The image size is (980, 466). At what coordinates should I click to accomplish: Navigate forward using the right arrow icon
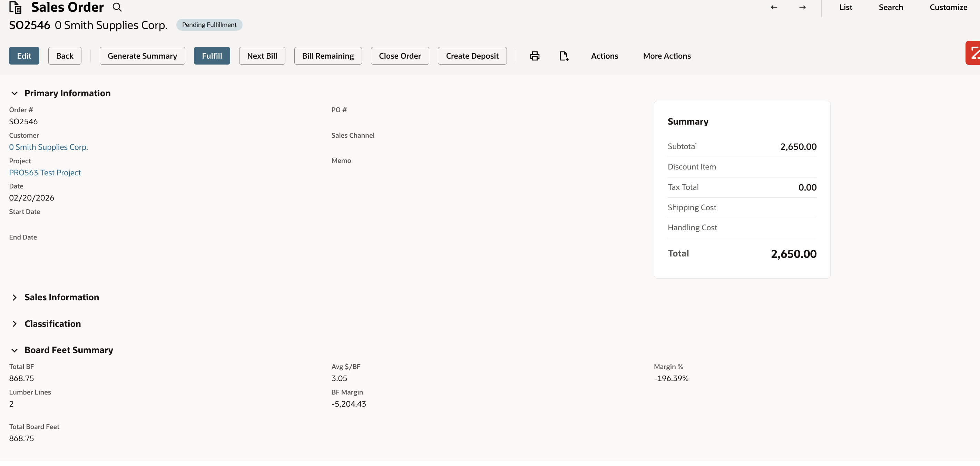click(x=802, y=7)
